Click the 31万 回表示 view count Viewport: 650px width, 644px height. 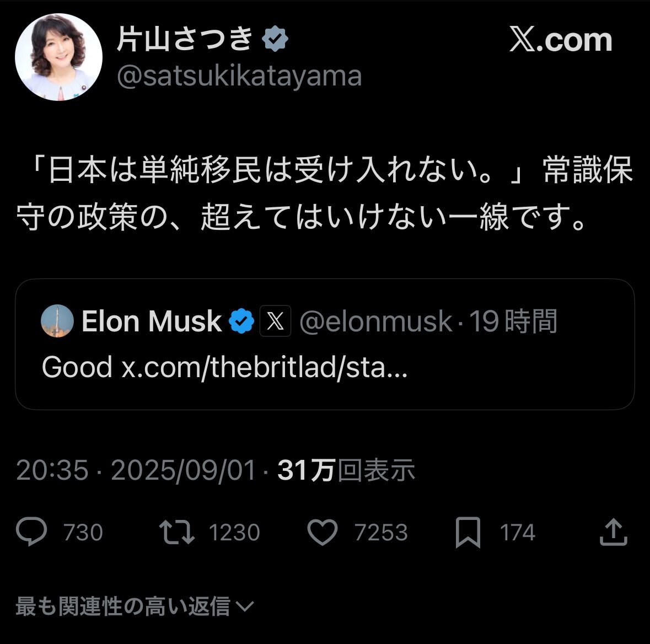coord(346,470)
